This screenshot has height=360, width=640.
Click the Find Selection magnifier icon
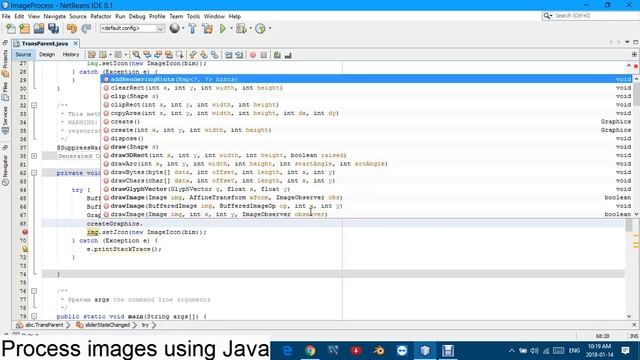pos(136,55)
